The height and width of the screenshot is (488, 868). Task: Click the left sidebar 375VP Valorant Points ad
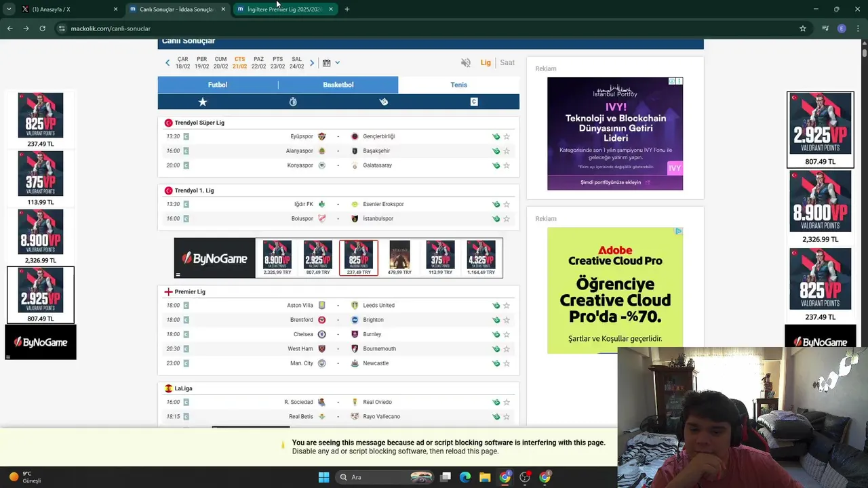click(x=41, y=178)
